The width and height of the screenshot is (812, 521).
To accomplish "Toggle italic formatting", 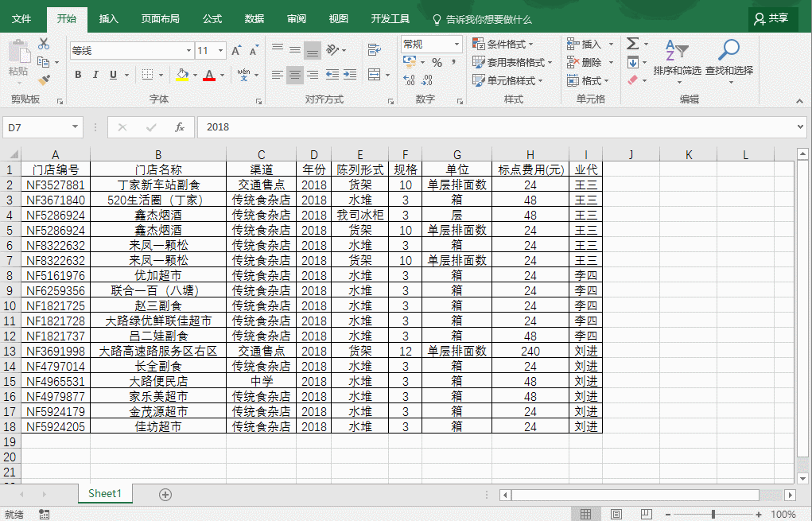I will (x=95, y=75).
